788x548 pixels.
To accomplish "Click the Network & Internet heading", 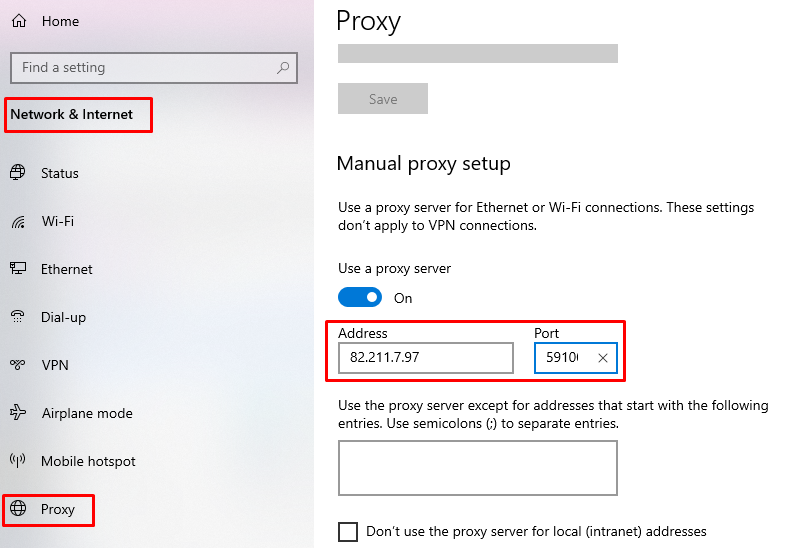I will click(71, 115).
